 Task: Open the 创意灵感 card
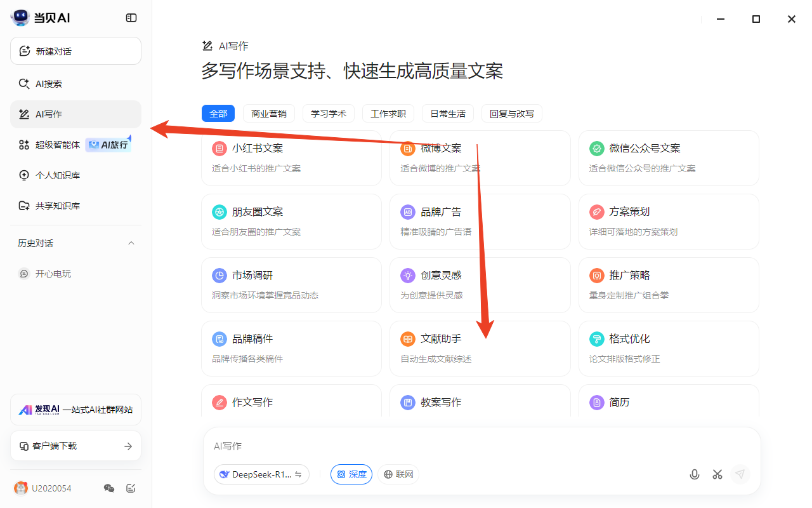pos(480,285)
